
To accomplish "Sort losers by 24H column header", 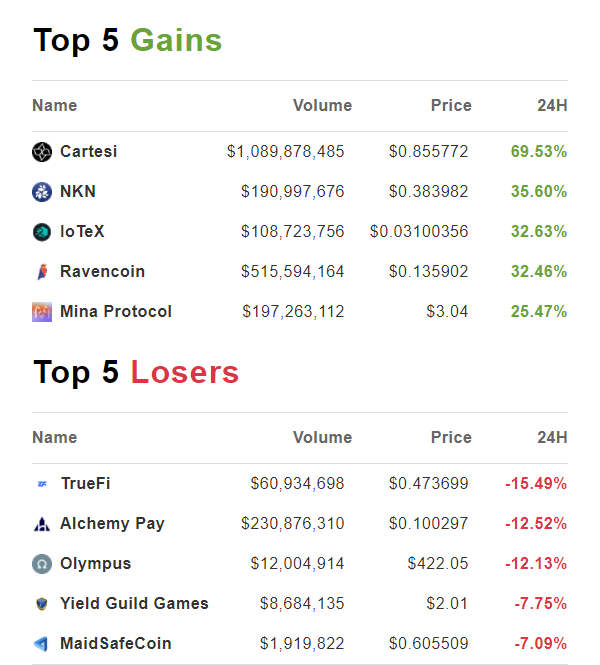I will pos(552,438).
